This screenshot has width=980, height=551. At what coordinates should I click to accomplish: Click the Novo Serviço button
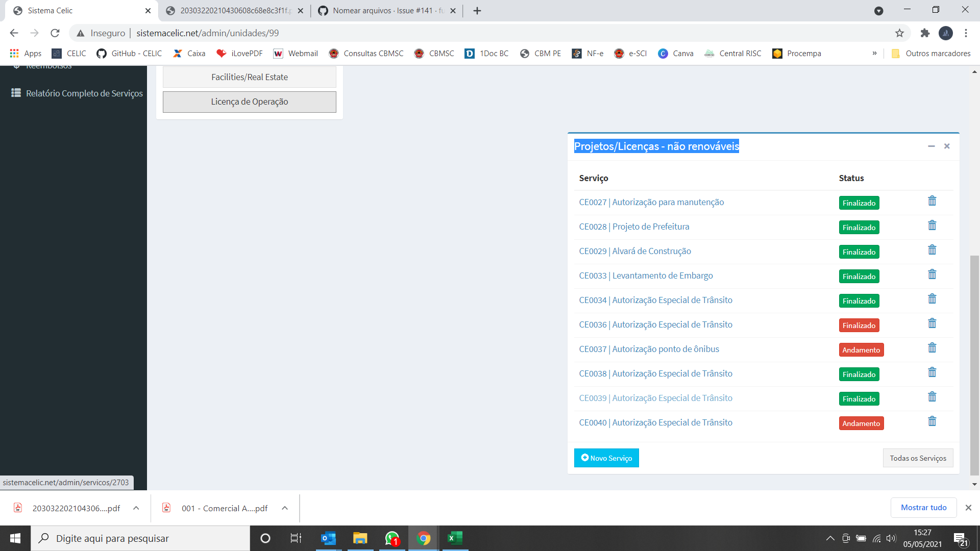click(606, 458)
